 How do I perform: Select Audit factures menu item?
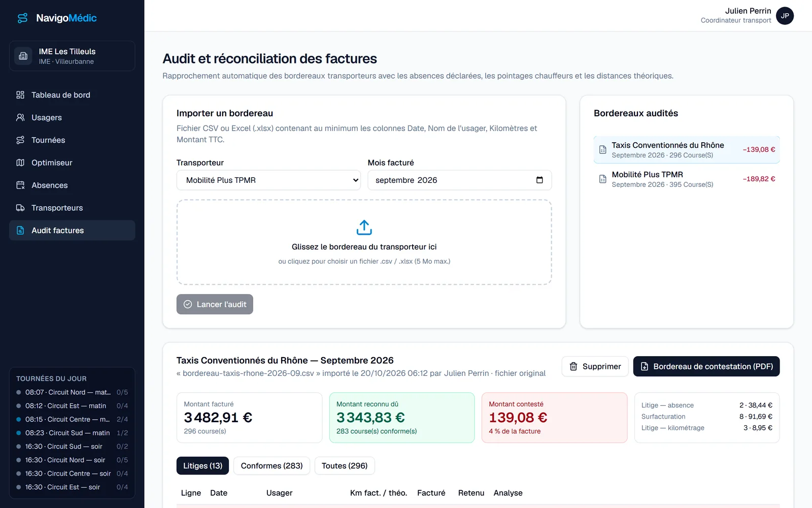point(72,230)
